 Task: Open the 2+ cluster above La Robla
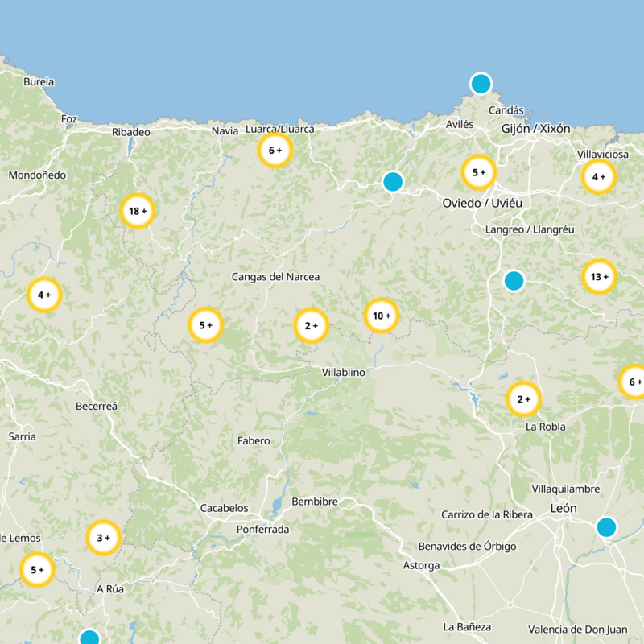click(524, 399)
